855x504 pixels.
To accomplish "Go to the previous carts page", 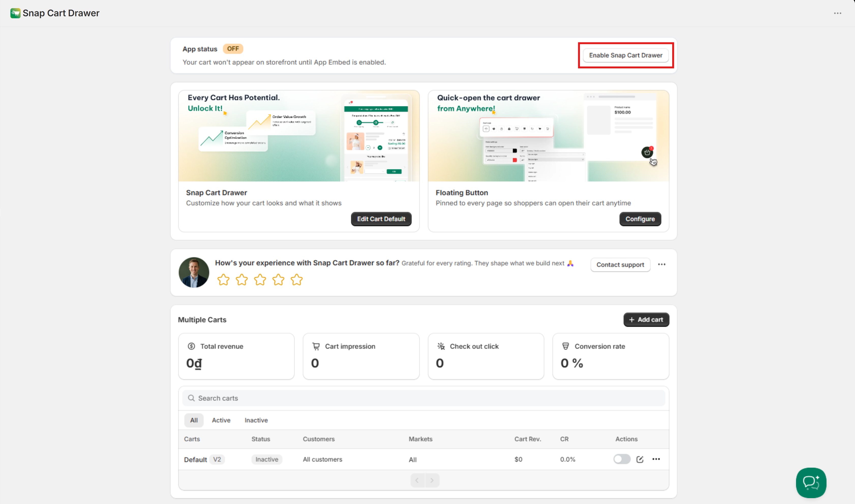I will 417,480.
